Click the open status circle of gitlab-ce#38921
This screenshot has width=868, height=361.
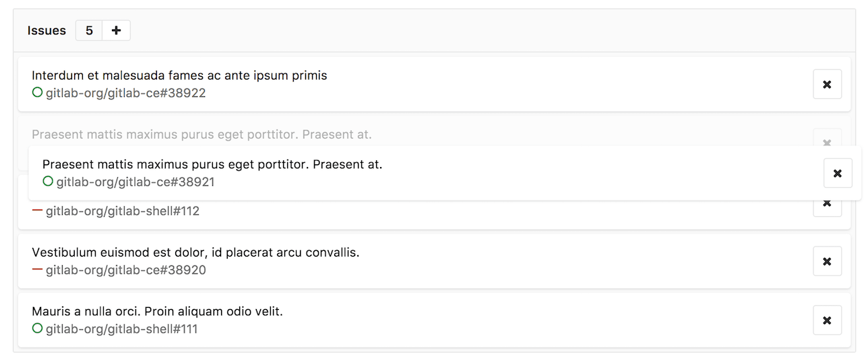[x=48, y=181]
